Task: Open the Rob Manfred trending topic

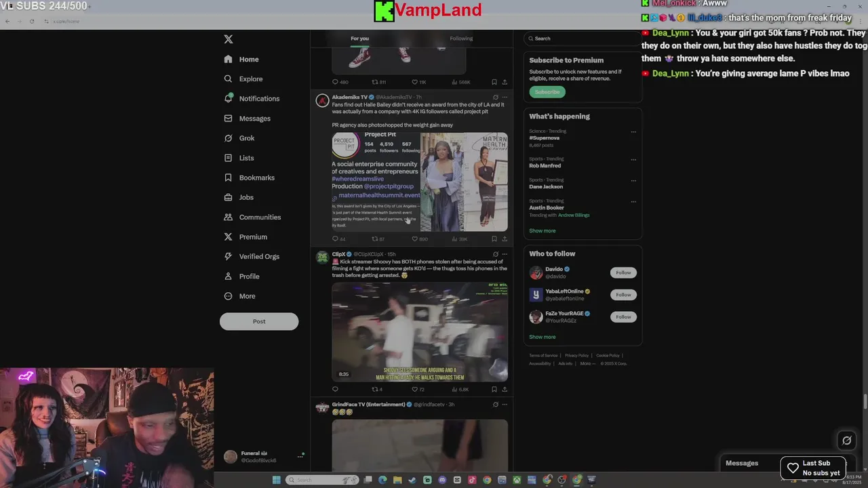Action: pos(545,165)
